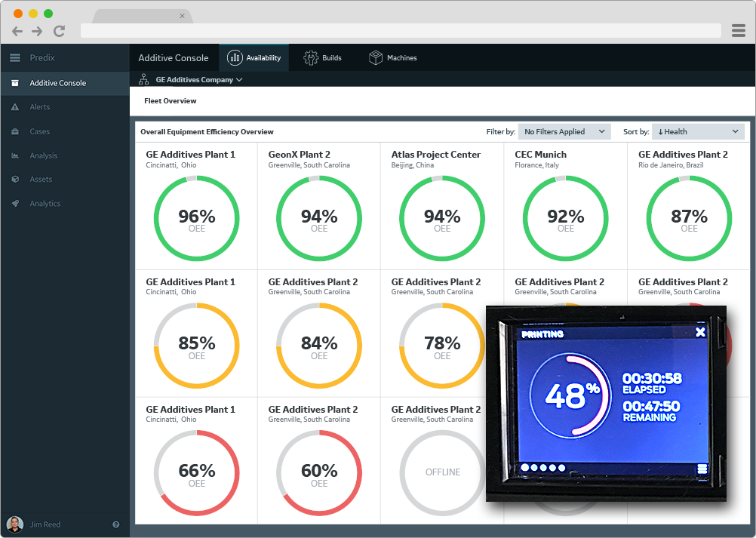The height and width of the screenshot is (538, 756).
Task: Click the Additive Console archive icon
Action: [x=15, y=83]
